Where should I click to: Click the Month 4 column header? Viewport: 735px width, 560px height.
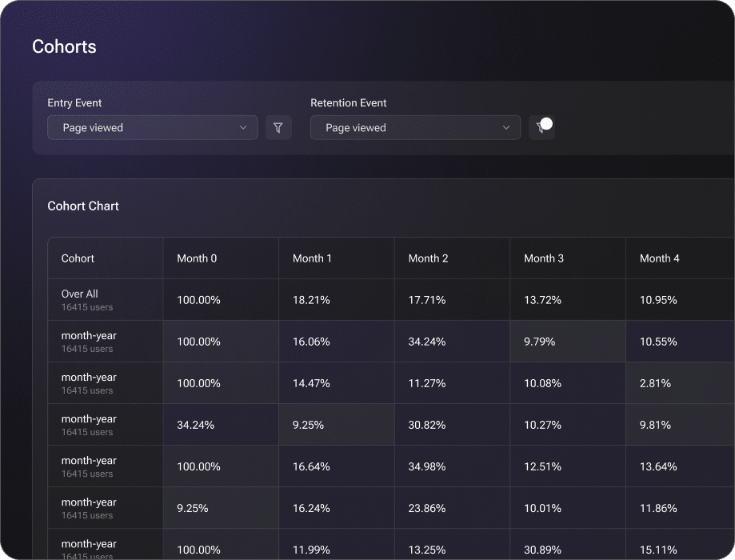660,258
